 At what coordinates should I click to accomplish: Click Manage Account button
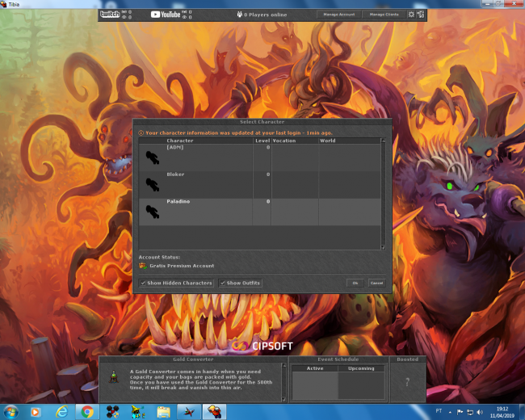(x=339, y=15)
